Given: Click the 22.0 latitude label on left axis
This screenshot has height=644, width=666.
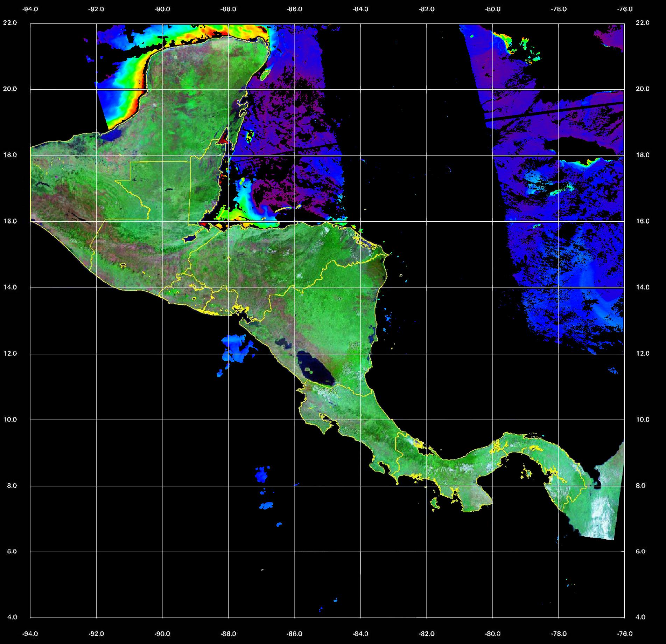Looking at the screenshot, I should pos(10,23).
